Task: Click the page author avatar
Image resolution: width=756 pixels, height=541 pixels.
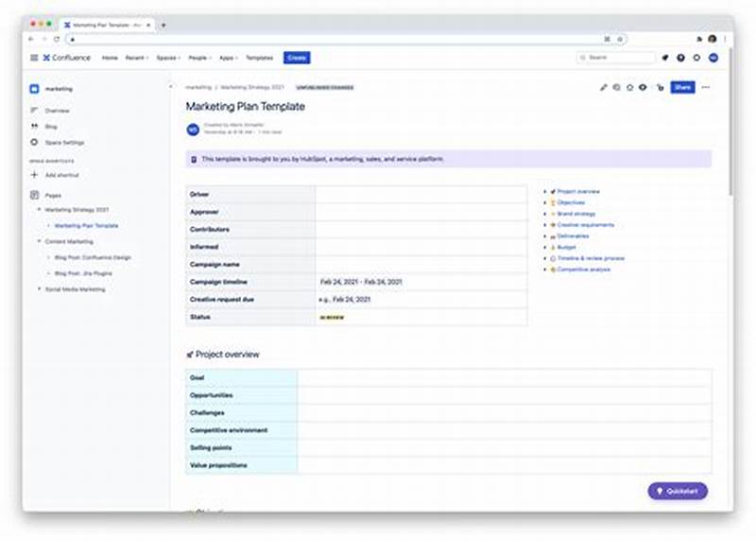Action: coord(193,130)
